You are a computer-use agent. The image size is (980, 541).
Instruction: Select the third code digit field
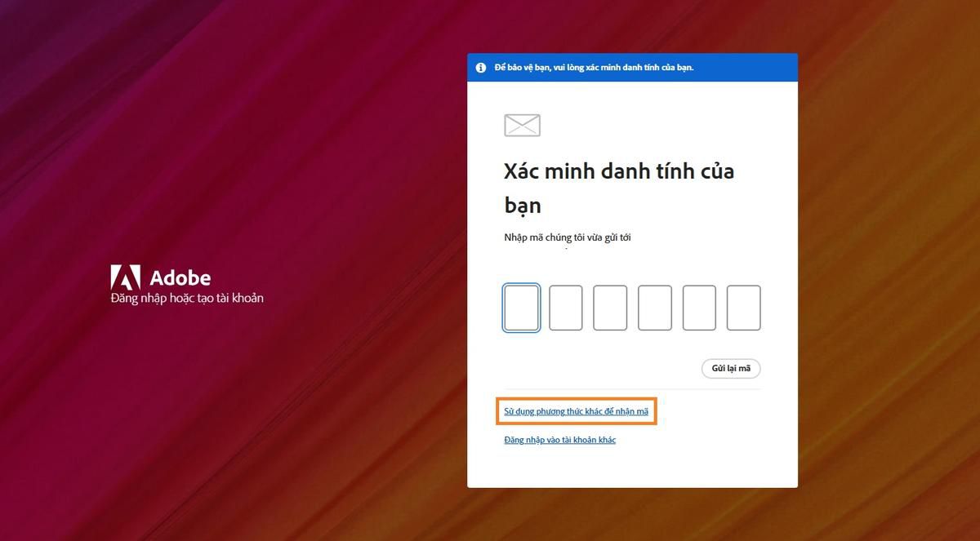[610, 308]
